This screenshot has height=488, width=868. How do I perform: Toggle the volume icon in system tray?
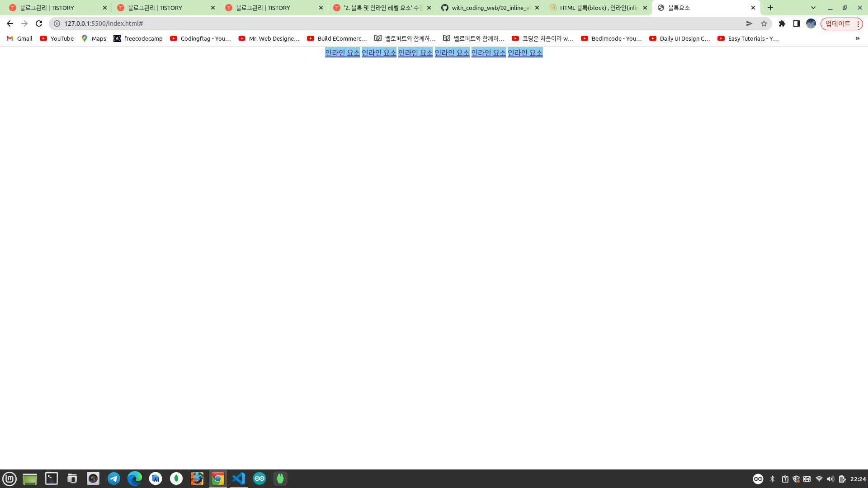830,479
